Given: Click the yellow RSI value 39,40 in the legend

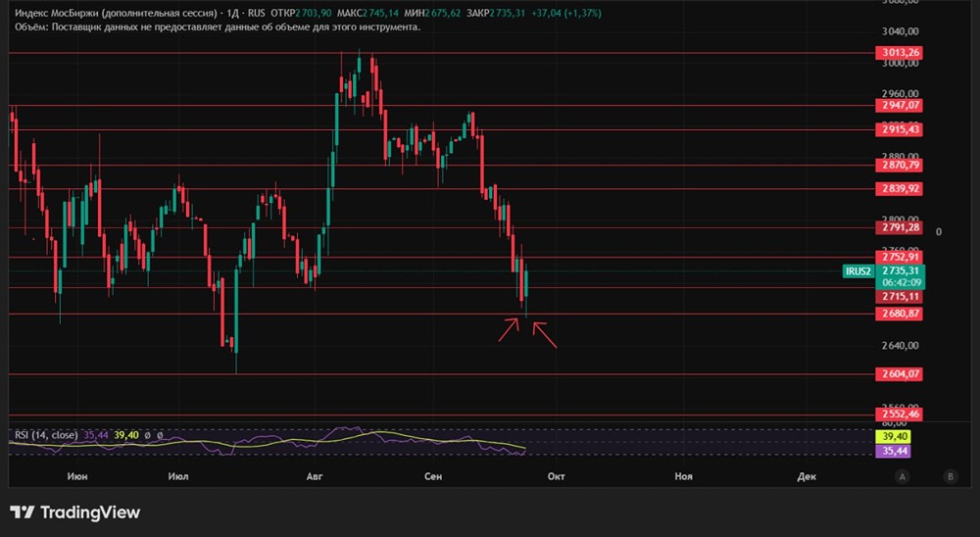Looking at the screenshot, I should tap(126, 435).
